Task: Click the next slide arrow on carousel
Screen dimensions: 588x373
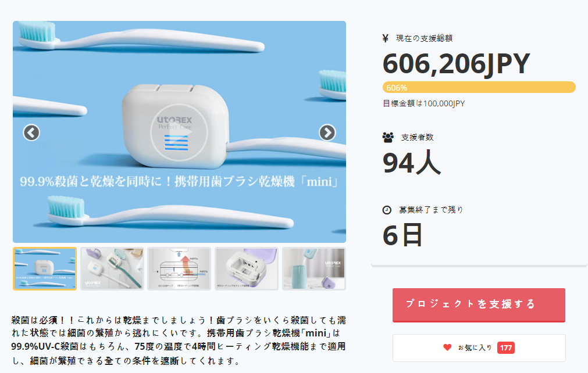Action: pyautogui.click(x=327, y=132)
